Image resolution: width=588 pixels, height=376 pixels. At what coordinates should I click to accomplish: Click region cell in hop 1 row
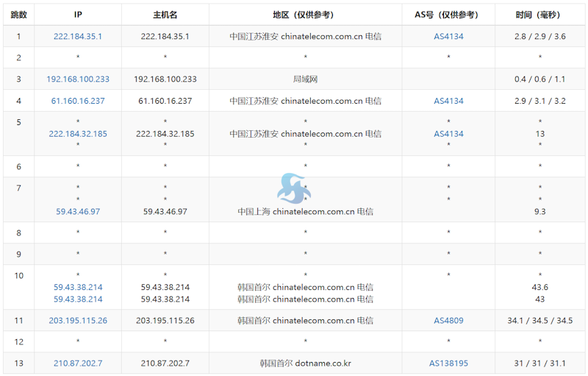click(x=305, y=36)
